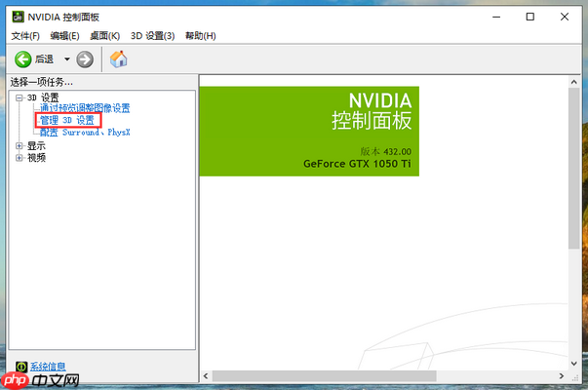Click the vertical scrollbar down arrow
This screenshot has height=390, width=588.
coord(573,364)
